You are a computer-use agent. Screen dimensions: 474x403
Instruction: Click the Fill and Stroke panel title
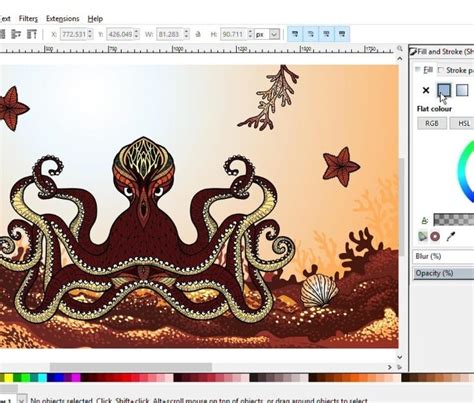(x=445, y=52)
